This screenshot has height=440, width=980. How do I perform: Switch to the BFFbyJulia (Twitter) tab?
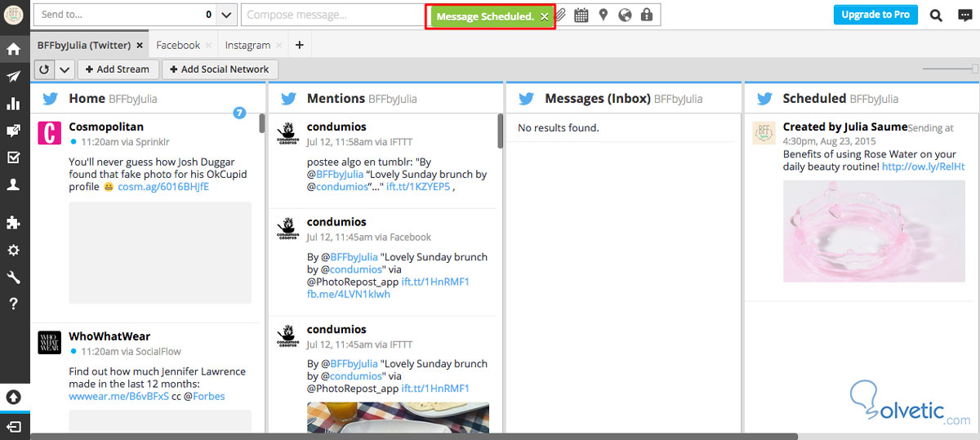coord(85,46)
